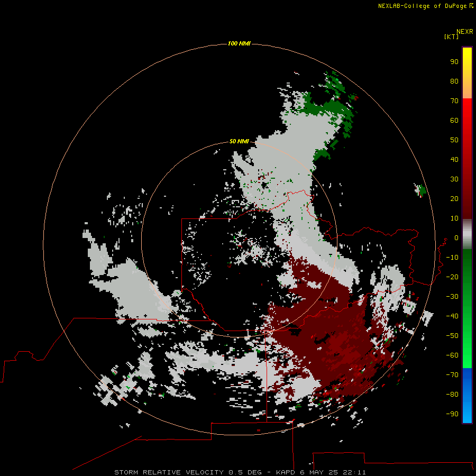
Task: Pick the gray zero-velocity segment of color bar
Action: [x=467, y=234]
